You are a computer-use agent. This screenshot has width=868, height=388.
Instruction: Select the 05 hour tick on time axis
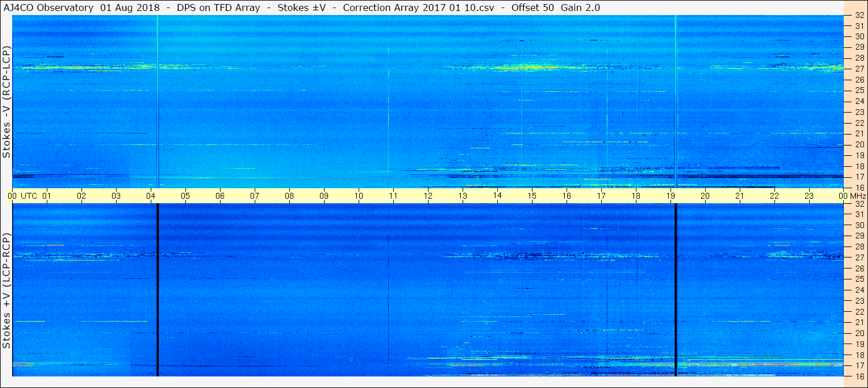tap(185, 196)
